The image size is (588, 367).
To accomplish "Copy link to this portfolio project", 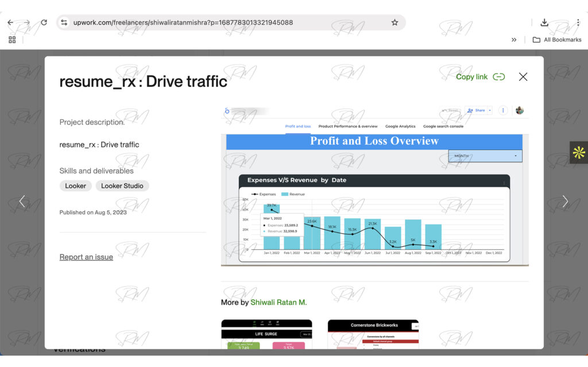I will click(481, 77).
